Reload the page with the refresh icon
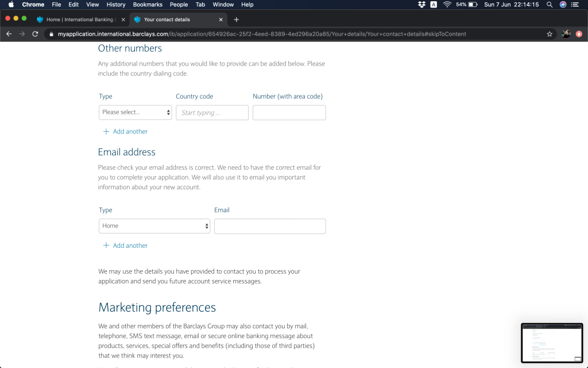The width and height of the screenshot is (588, 368). (35, 34)
